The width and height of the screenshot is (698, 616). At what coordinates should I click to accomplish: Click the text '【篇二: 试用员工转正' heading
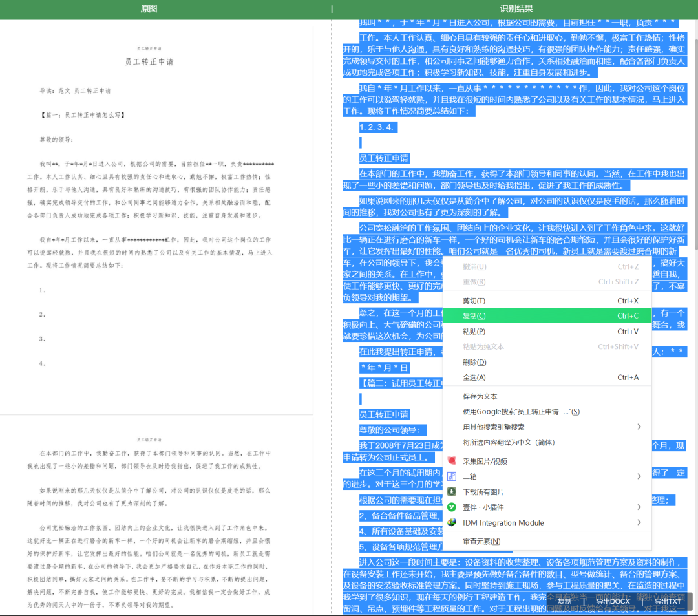pyautogui.click(x=401, y=383)
